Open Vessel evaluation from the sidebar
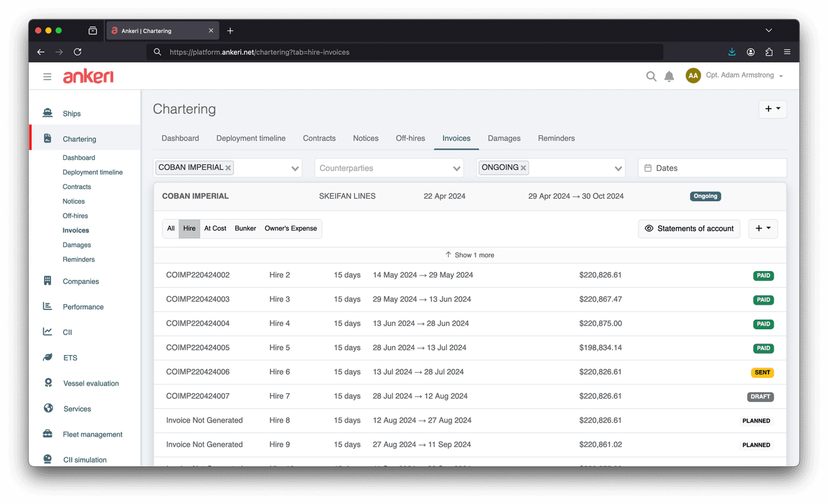This screenshot has height=504, width=828. [90, 383]
